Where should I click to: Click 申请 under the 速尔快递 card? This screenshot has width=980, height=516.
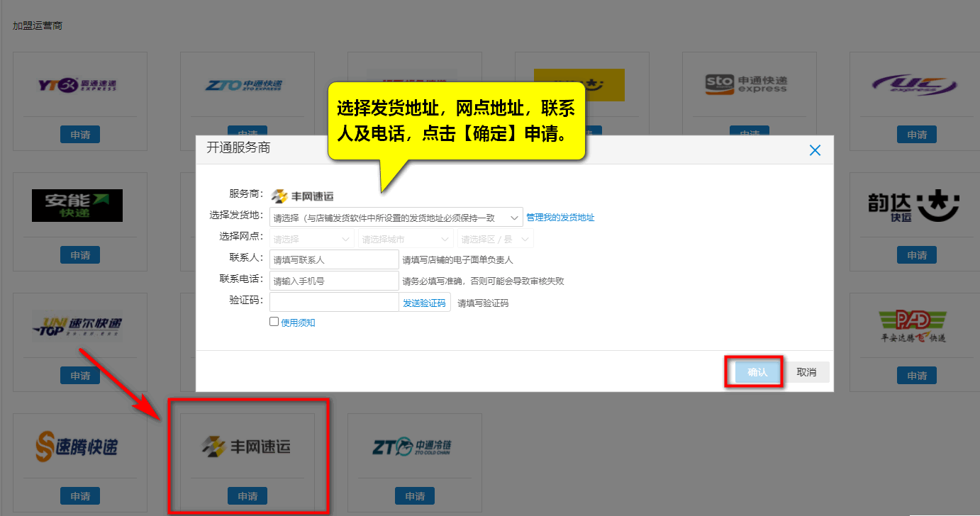click(x=80, y=376)
